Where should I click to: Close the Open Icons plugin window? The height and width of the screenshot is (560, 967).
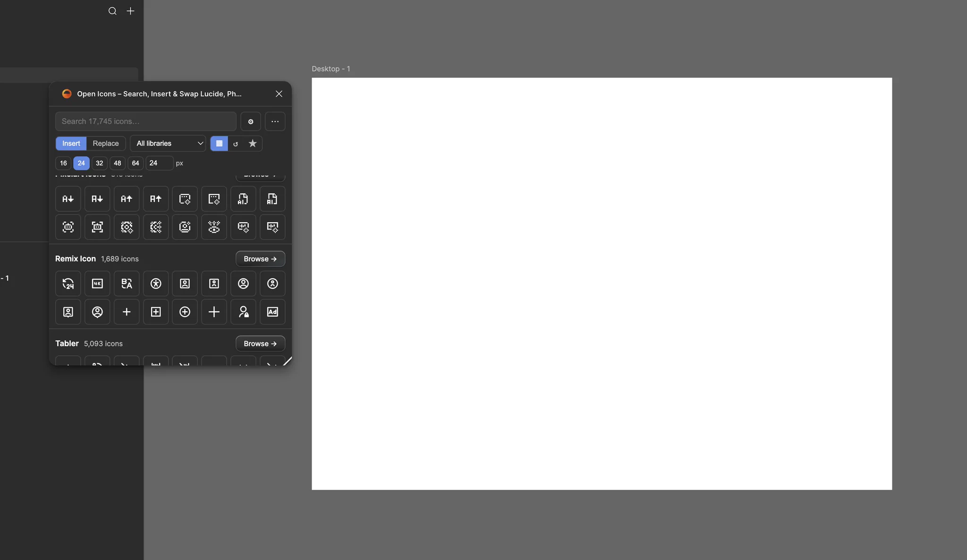[x=279, y=94]
